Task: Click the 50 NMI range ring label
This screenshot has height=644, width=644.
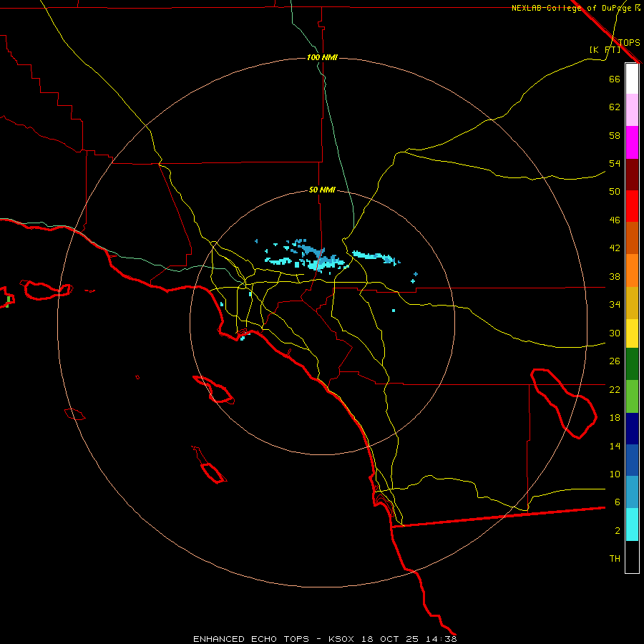Action: point(322,190)
